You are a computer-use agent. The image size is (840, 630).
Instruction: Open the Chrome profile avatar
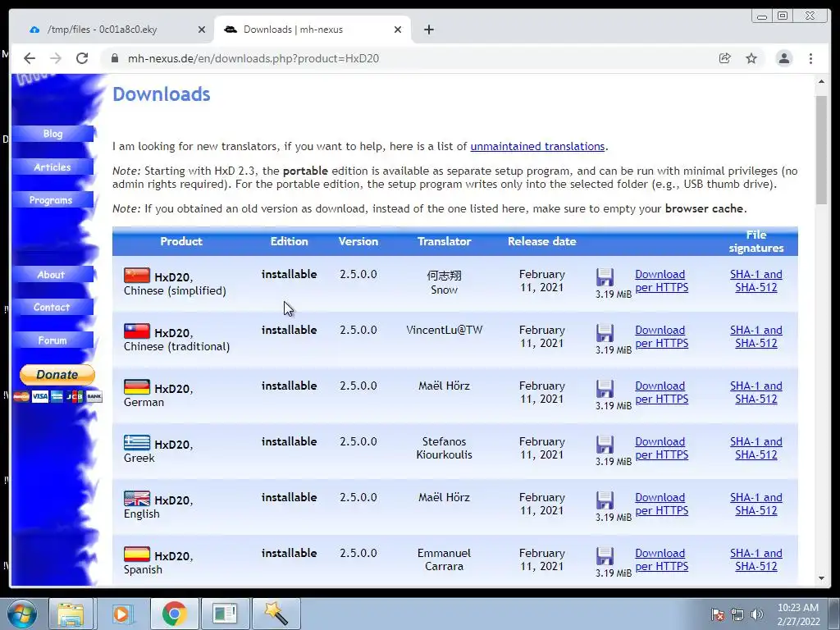coord(783,58)
